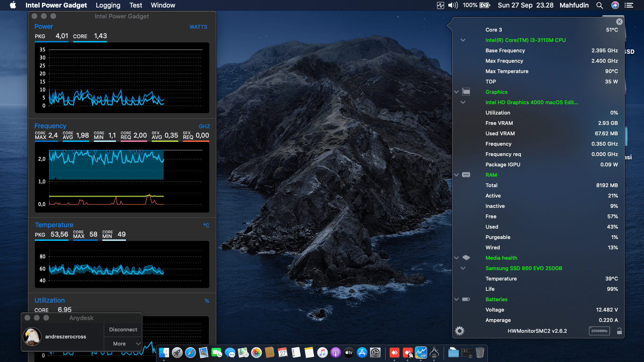Image resolution: width=644 pixels, height=362 pixels.
Task: Open Intel Power Gadget from the Dock
Action: click(x=421, y=352)
